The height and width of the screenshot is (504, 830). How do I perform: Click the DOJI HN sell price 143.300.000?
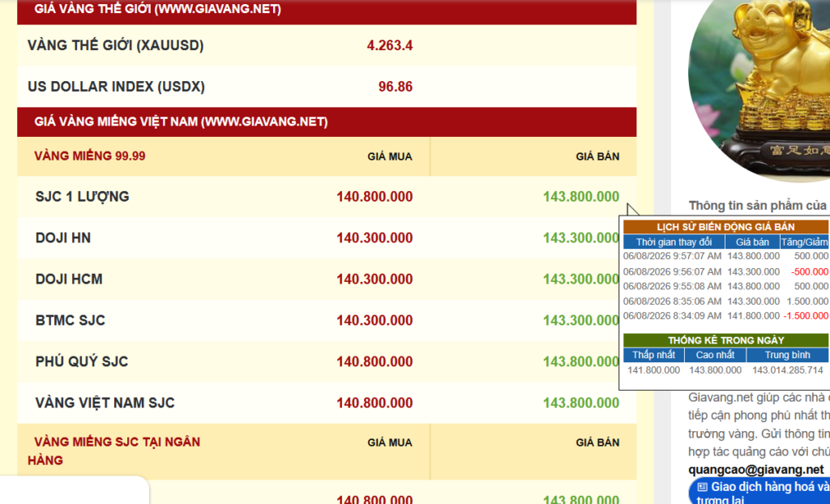[580, 238]
